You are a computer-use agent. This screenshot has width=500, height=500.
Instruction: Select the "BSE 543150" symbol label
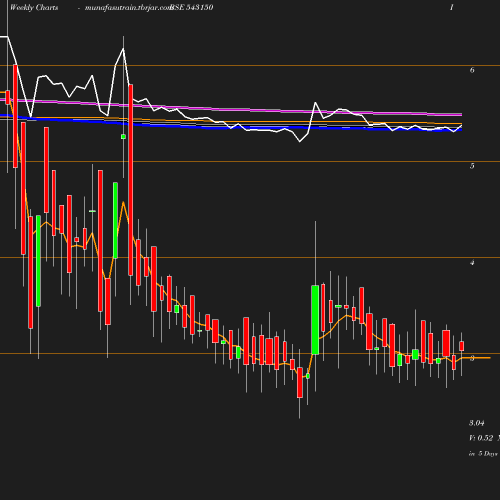coord(191,8)
